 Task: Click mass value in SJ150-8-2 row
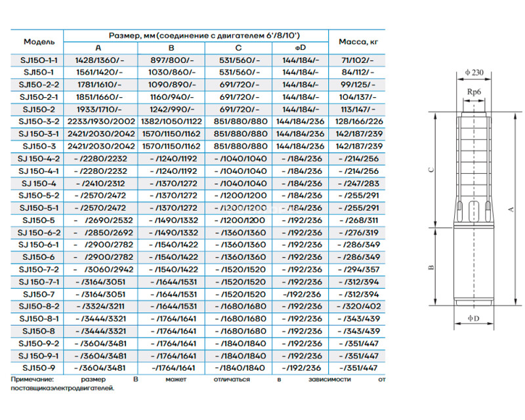(x=358, y=306)
